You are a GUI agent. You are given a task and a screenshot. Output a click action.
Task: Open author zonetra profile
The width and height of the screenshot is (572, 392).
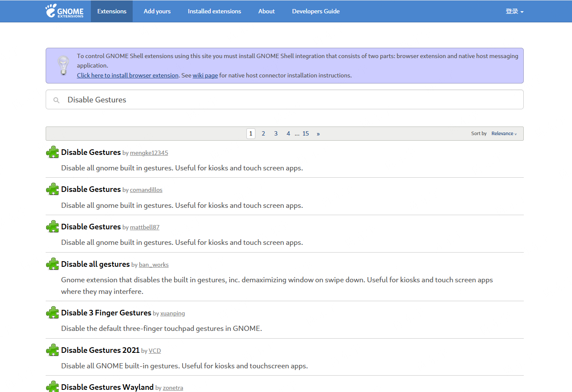[173, 388]
